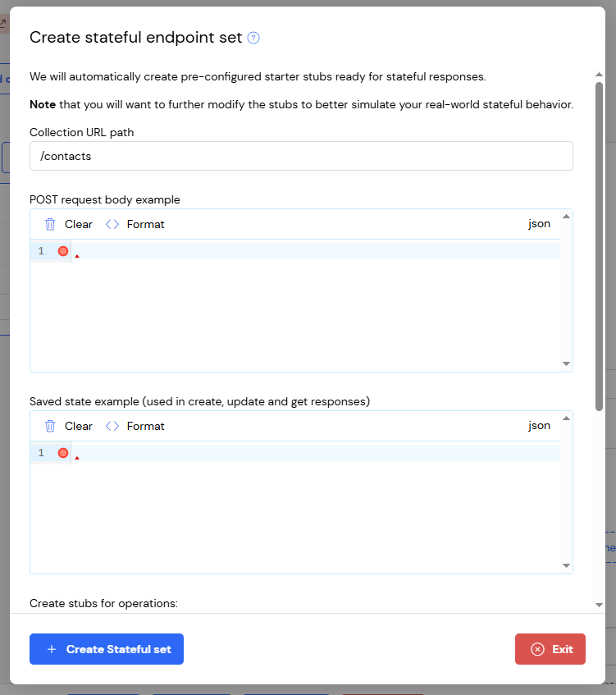This screenshot has width=616, height=695.
Task: Click json label in POST request body editor
Action: (x=539, y=224)
